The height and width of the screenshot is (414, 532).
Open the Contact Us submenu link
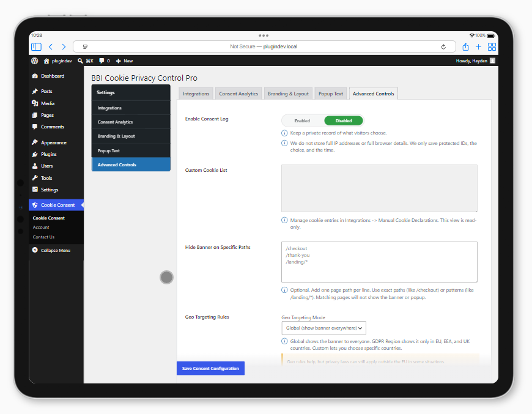(x=43, y=237)
